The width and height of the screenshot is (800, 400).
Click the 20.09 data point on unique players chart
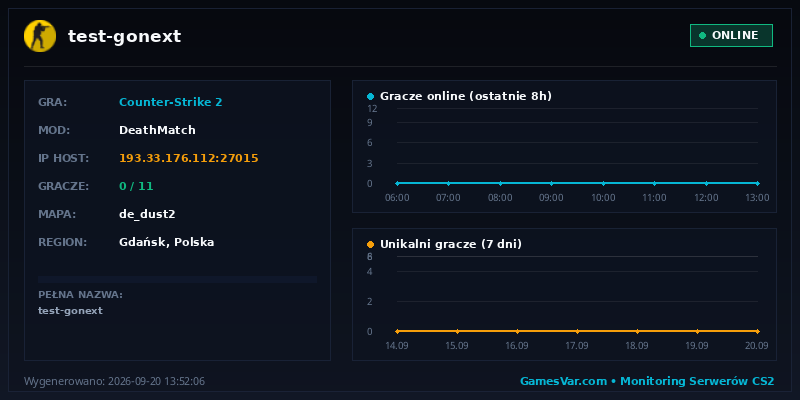[x=758, y=331]
